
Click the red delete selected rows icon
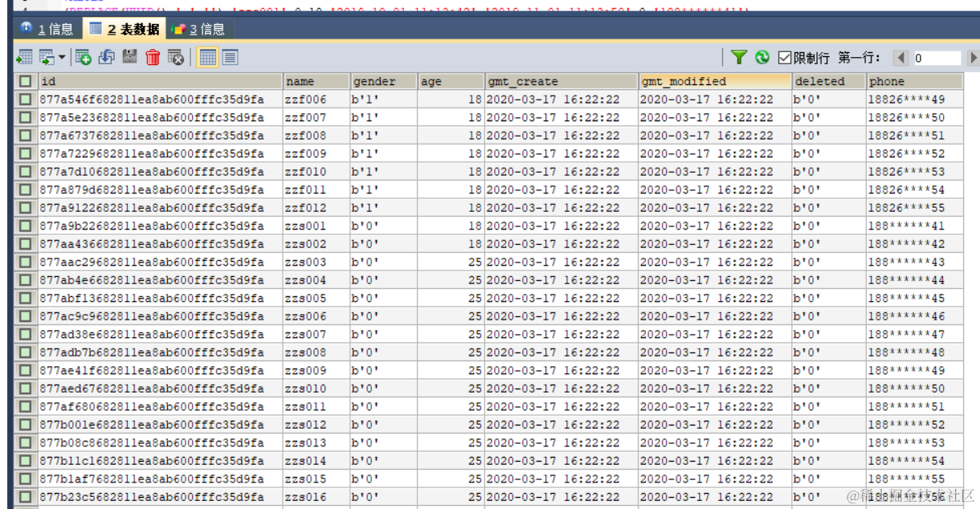point(153,57)
